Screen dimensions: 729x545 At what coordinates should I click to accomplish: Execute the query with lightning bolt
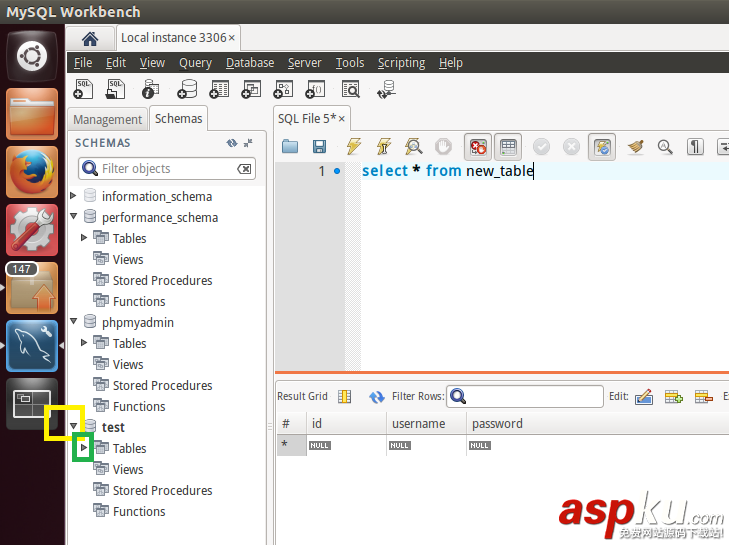[x=354, y=147]
